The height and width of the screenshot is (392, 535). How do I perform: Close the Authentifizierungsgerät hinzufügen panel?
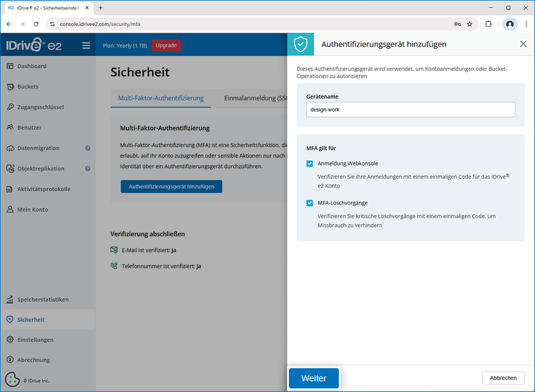[x=523, y=44]
